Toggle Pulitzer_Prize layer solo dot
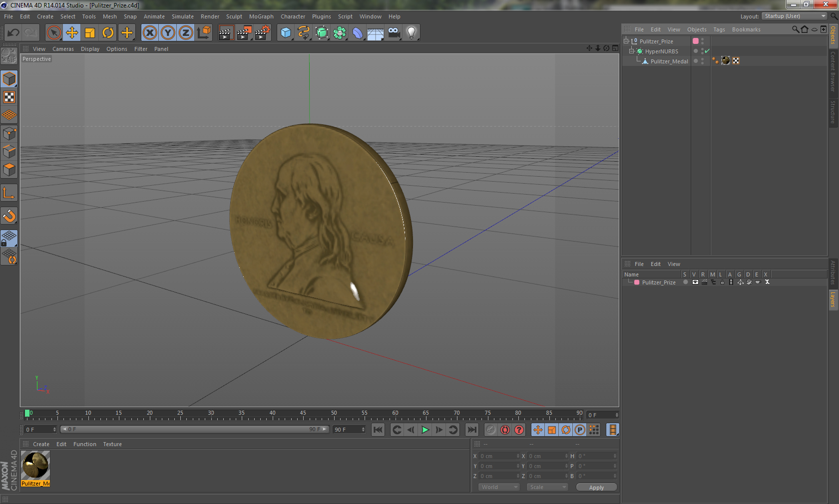The height and width of the screenshot is (504, 839). tap(685, 282)
